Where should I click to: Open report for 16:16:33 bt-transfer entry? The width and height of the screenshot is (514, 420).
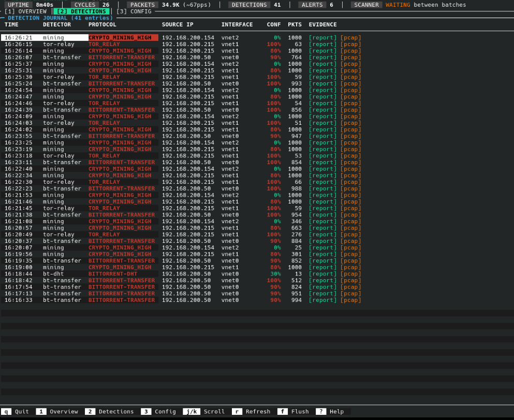[322, 300]
